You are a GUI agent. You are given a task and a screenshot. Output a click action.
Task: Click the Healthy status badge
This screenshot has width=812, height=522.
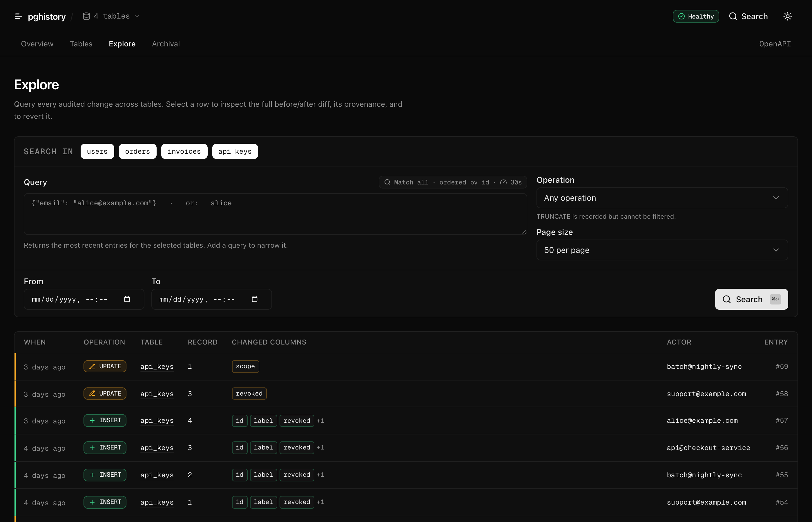point(696,16)
